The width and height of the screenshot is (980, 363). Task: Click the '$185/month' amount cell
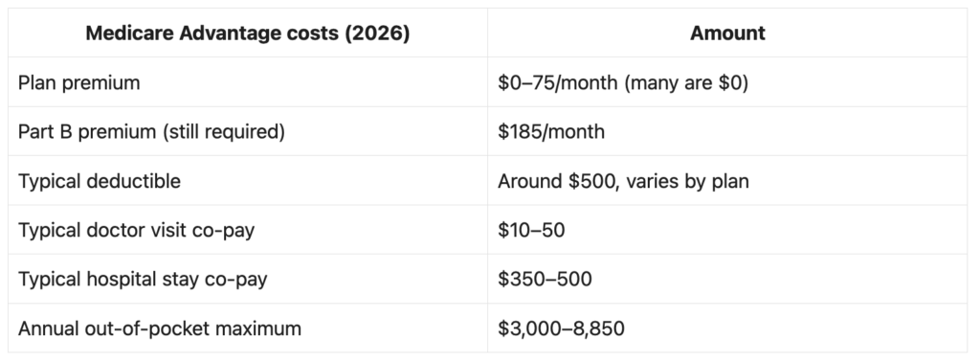pyautogui.click(x=727, y=131)
